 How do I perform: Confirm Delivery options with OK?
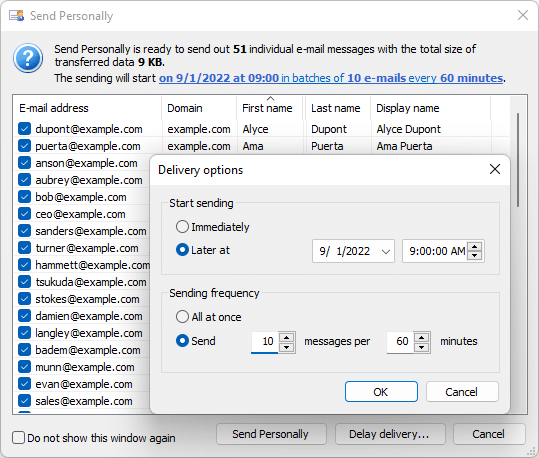[381, 392]
